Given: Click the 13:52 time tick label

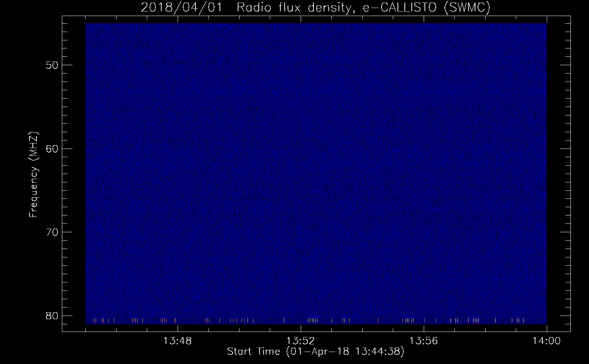Looking at the screenshot, I should tap(301, 341).
